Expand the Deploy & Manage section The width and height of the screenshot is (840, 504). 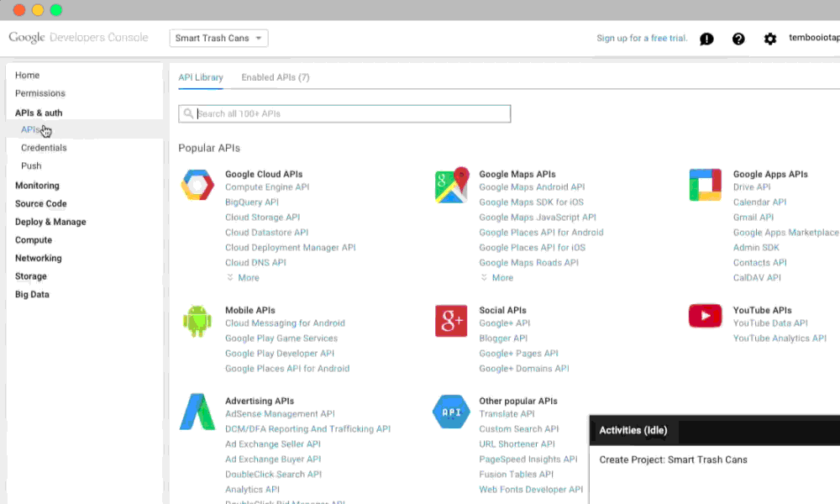click(50, 222)
